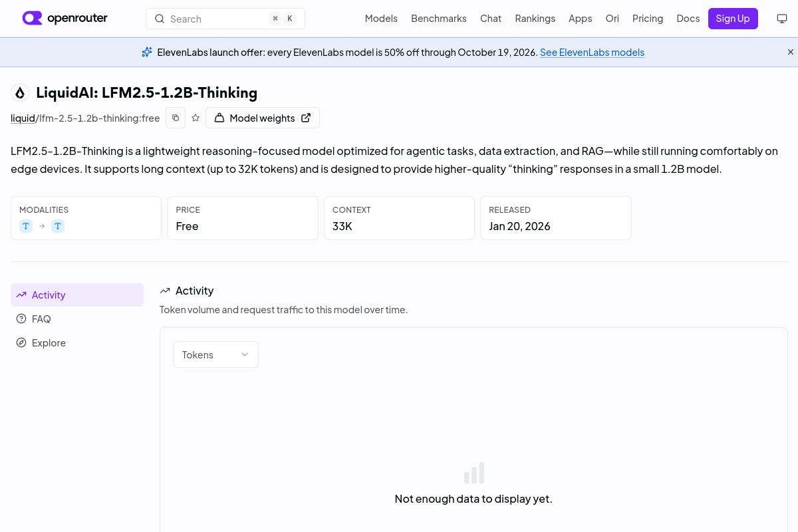Select the FAQ sidebar item
Screen dimensions: 798x532
(x=77, y=319)
